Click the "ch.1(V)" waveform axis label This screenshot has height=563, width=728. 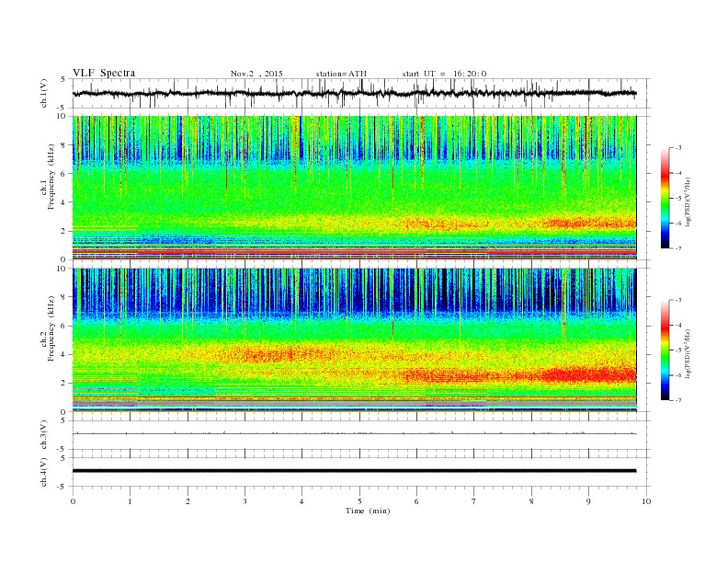coord(44,93)
